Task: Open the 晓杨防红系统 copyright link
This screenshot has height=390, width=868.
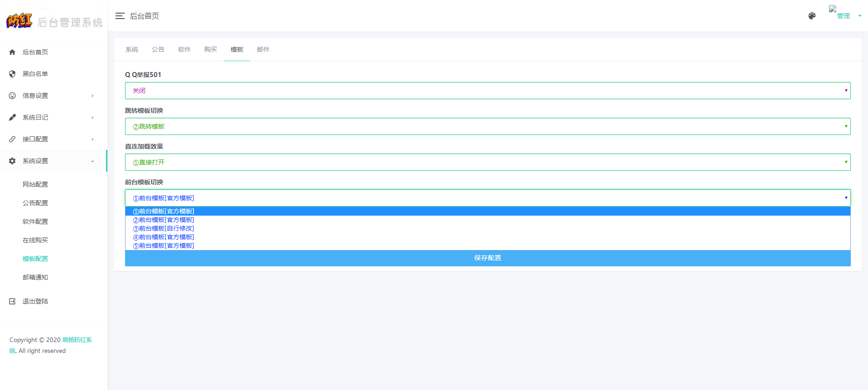Action: [77, 340]
